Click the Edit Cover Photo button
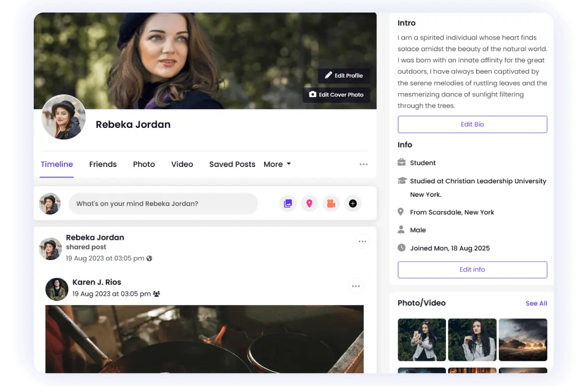The width and height of the screenshot is (588, 386). pos(336,95)
